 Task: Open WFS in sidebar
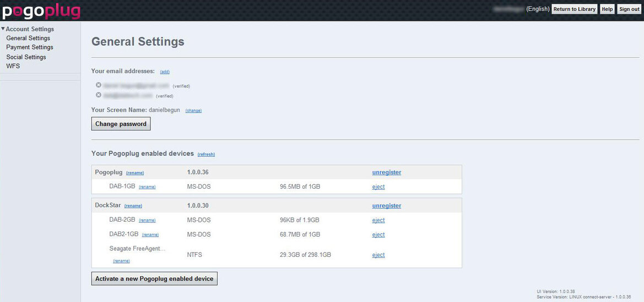coord(13,66)
